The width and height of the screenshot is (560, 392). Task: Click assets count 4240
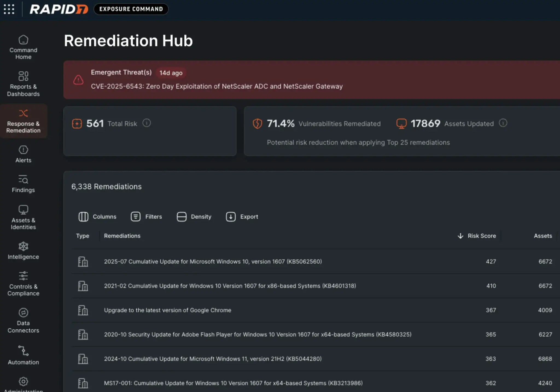pos(545,383)
